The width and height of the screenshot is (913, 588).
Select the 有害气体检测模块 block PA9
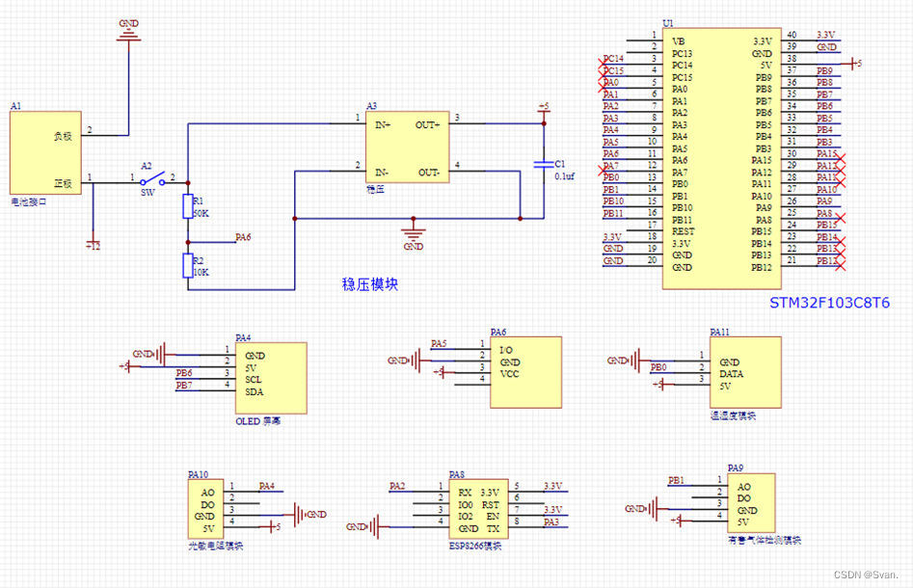pos(752,503)
